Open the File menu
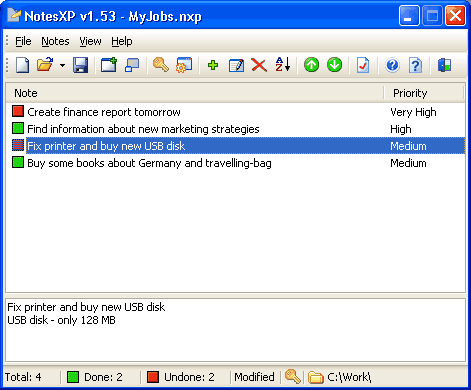Image resolution: width=471 pixels, height=390 pixels. [23, 41]
